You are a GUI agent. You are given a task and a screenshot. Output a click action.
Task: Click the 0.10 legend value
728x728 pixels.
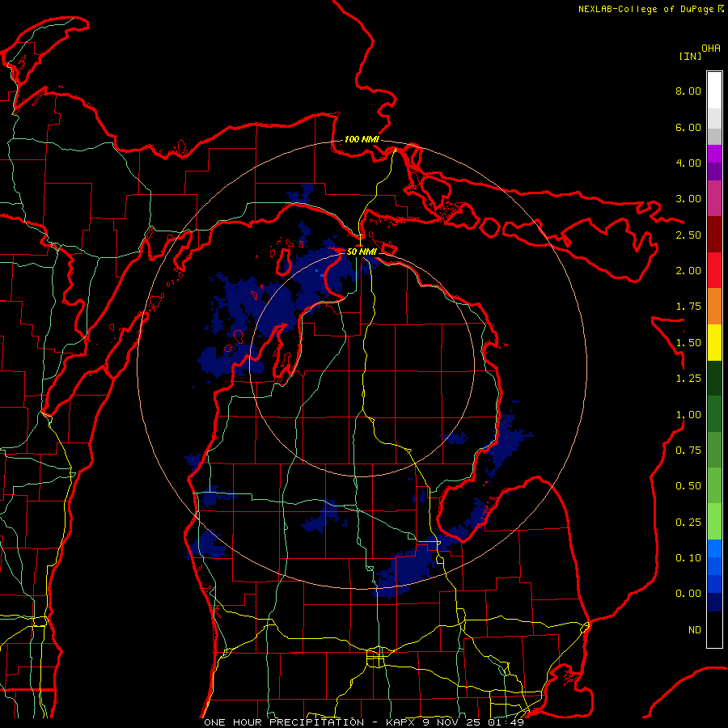(688, 558)
